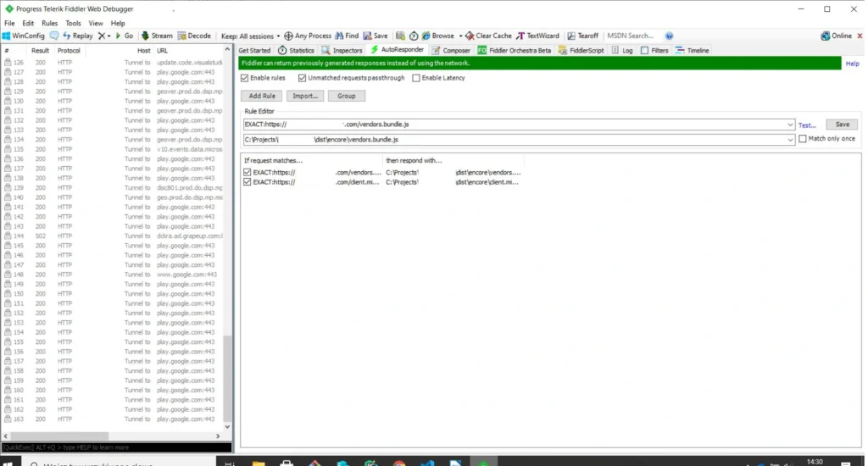Open the TextWizard tool
Screen dimensions: 868x466
point(537,36)
